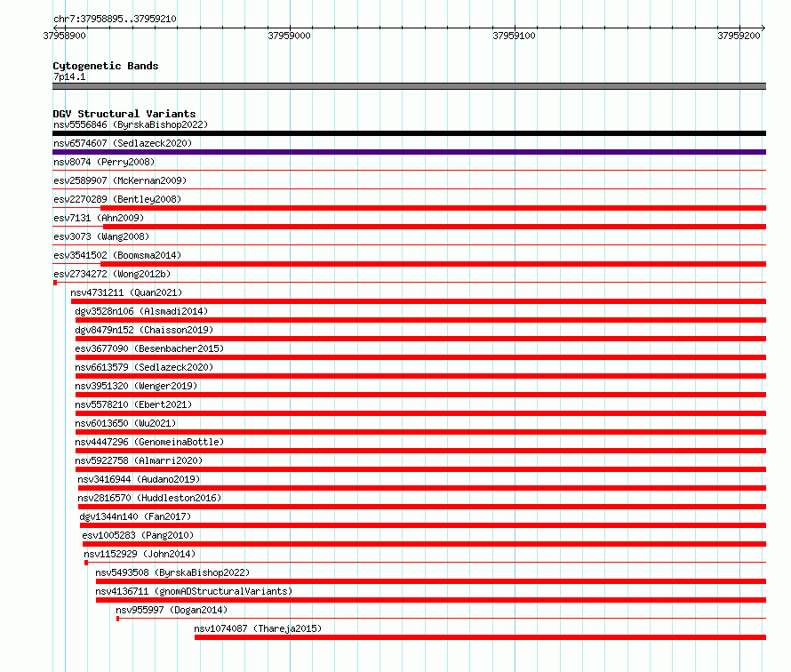
Task: Click the small red block under nsv955997
Action: [x=117, y=619]
